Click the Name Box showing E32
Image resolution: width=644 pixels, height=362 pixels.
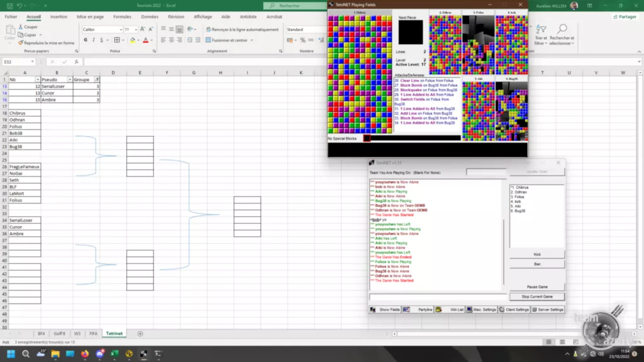pyautogui.click(x=18, y=62)
